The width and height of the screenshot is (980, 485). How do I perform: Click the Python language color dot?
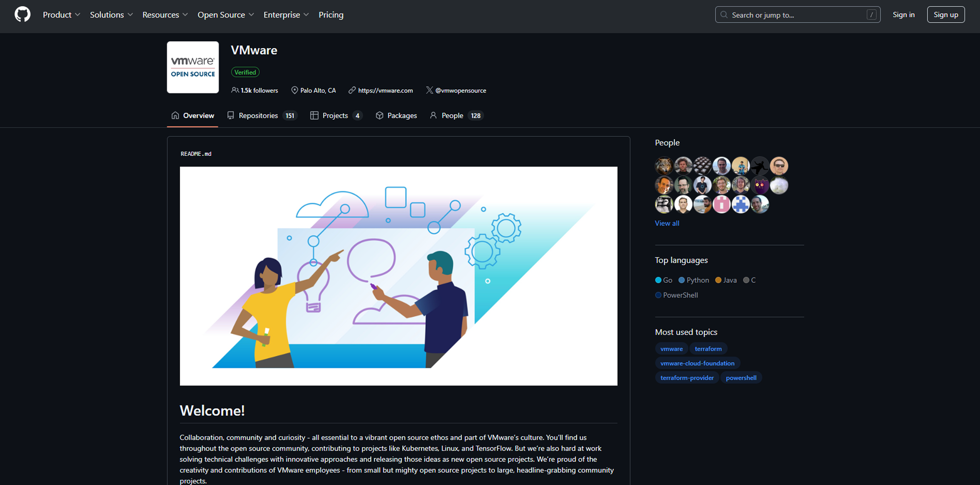[682, 280]
